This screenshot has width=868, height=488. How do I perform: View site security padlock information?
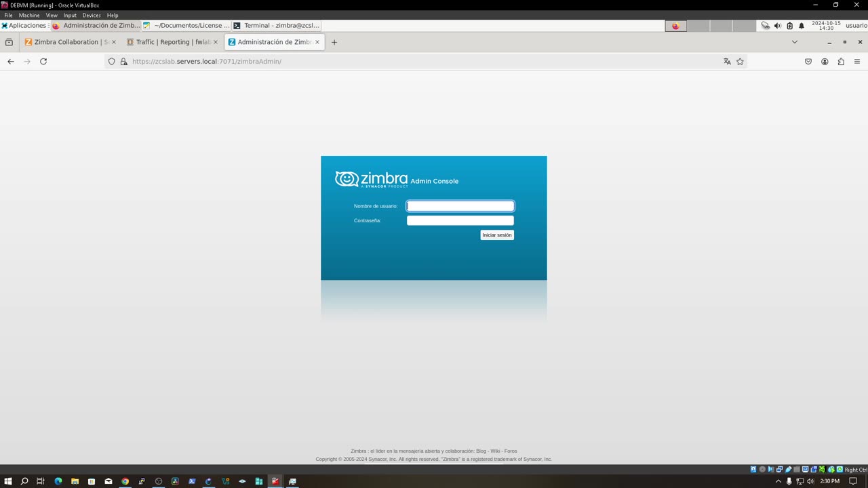click(123, 62)
